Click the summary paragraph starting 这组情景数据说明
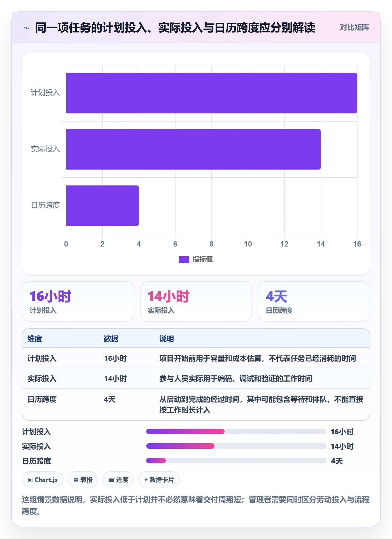This screenshot has height=539, width=392. click(x=196, y=505)
